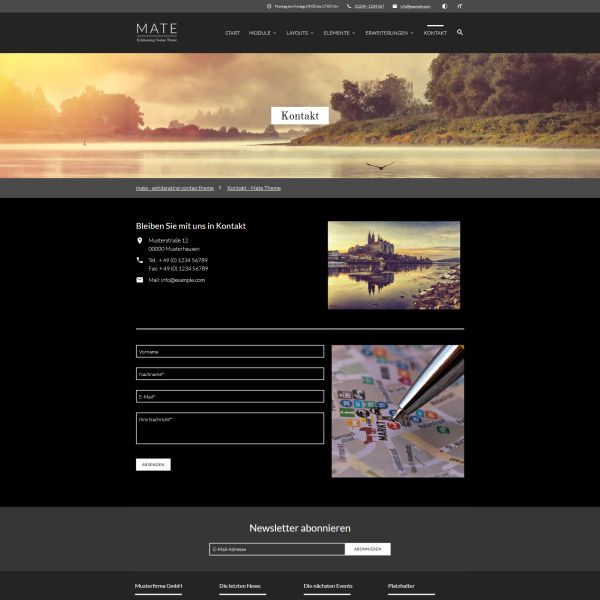Image resolution: width=600 pixels, height=600 pixels.
Task: Expand the Module dropdown menu
Action: tap(261, 33)
